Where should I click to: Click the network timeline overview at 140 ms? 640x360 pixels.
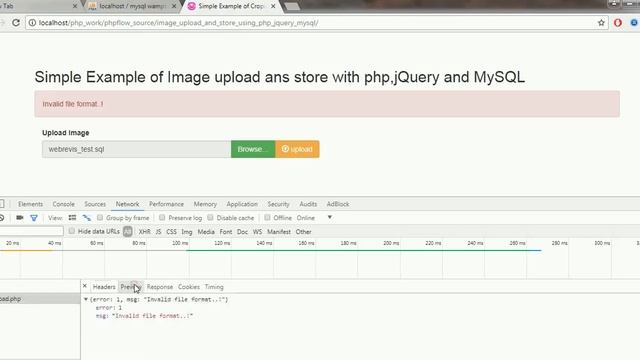click(264, 243)
